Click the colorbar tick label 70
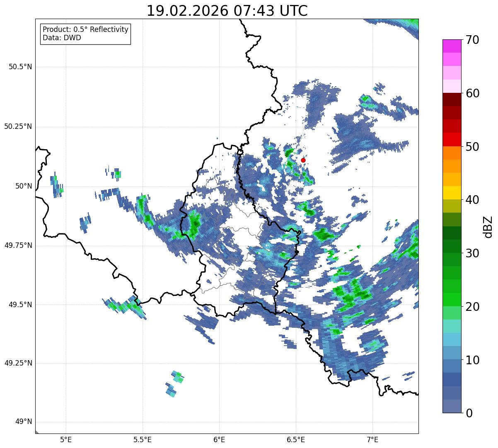The height and width of the screenshot is (448, 498). point(472,40)
